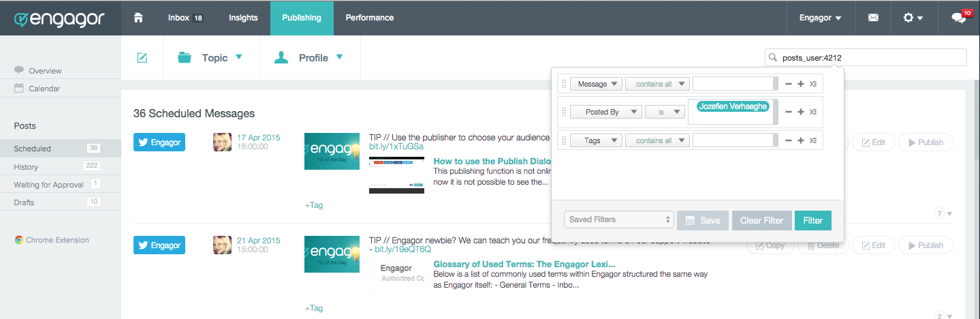
Task: Select the Publishing tab
Action: coord(302,18)
